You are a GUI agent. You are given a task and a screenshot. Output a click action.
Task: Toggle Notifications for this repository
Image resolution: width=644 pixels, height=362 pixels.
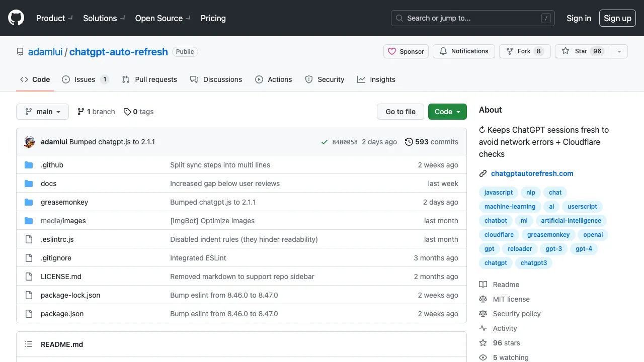tap(464, 51)
